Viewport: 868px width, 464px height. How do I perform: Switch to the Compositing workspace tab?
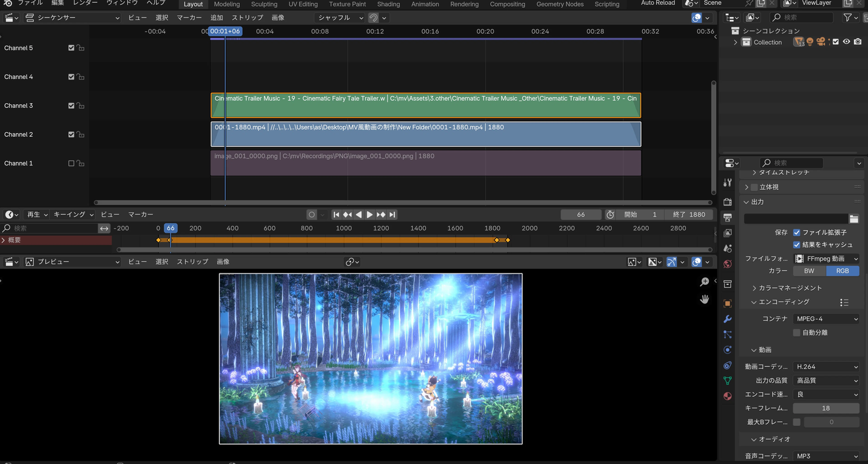(507, 4)
